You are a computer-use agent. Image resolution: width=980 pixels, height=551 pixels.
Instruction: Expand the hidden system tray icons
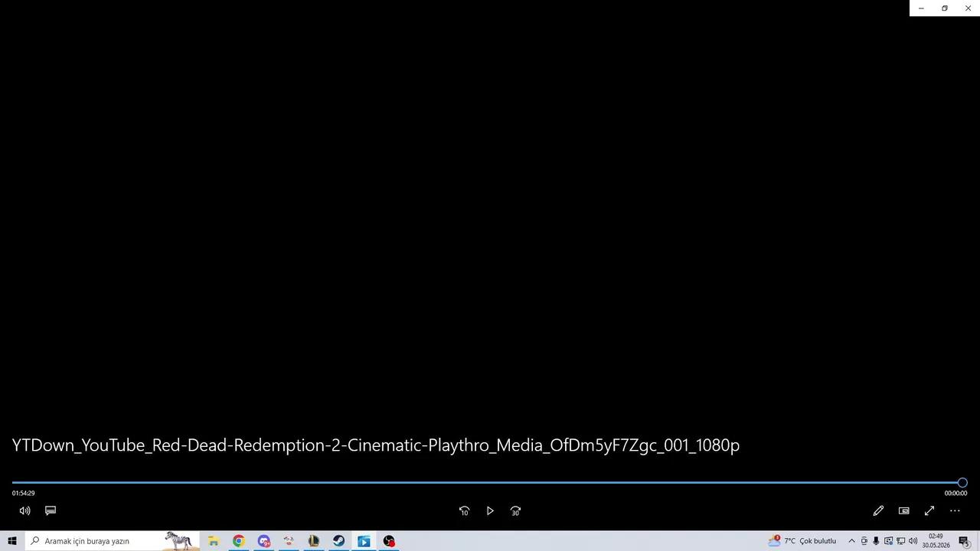[x=851, y=541]
